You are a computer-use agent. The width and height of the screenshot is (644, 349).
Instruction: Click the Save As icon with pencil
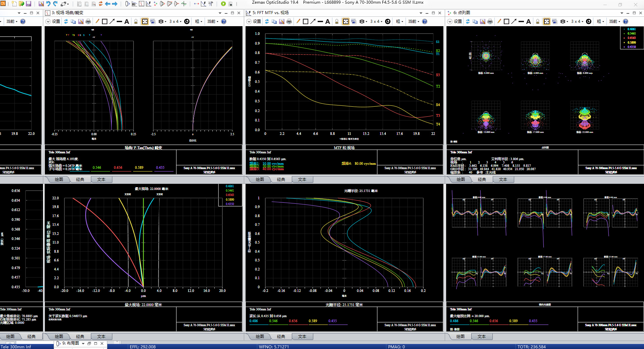41,4
